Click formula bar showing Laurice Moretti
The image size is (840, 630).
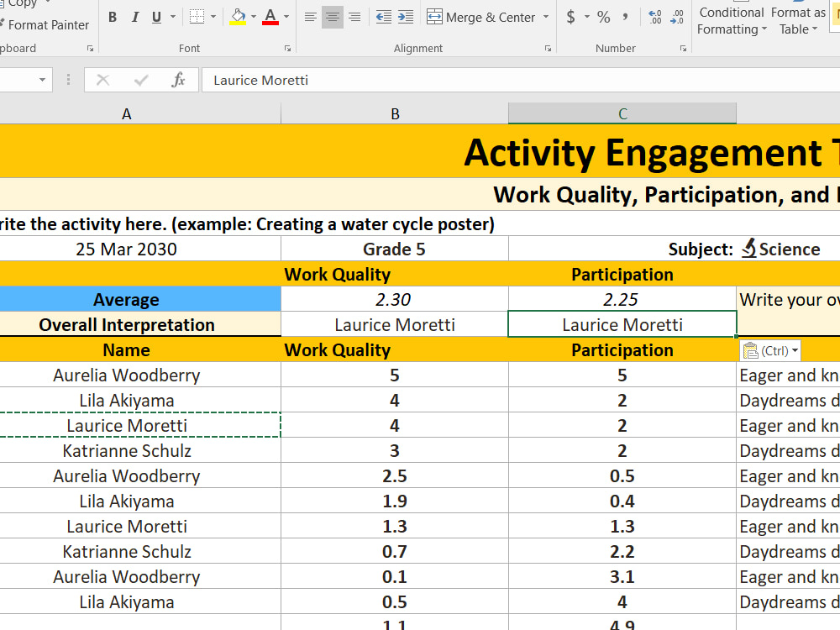pyautogui.click(x=521, y=81)
